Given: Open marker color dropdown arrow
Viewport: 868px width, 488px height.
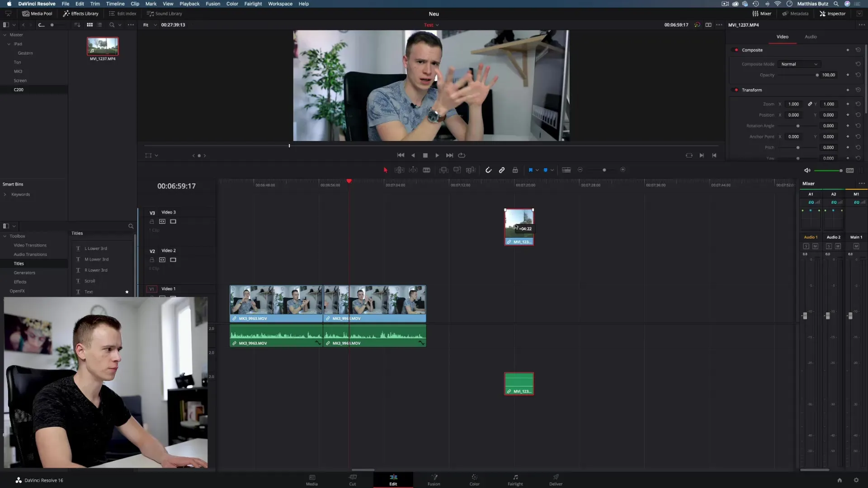Looking at the screenshot, I should tap(552, 170).
